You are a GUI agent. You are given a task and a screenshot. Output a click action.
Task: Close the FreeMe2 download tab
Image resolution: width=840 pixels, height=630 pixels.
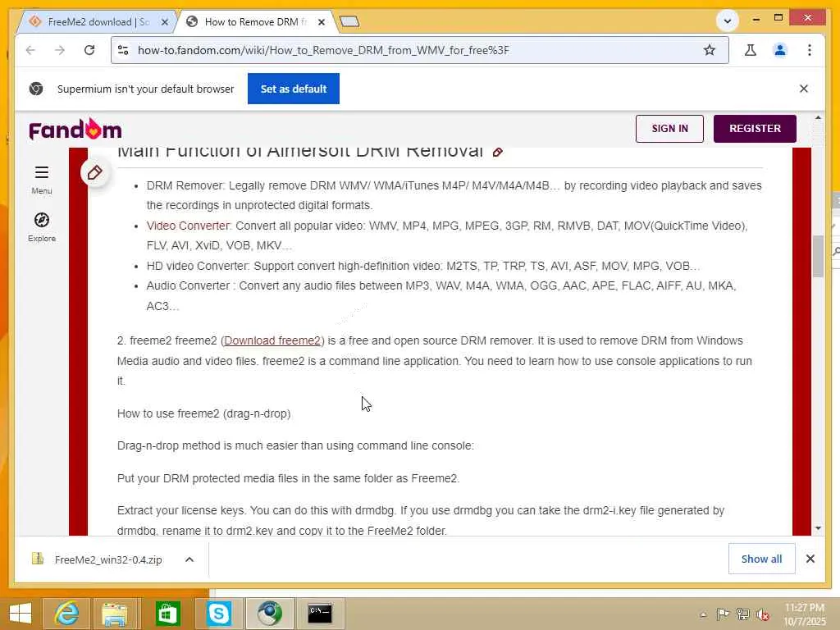(x=165, y=22)
